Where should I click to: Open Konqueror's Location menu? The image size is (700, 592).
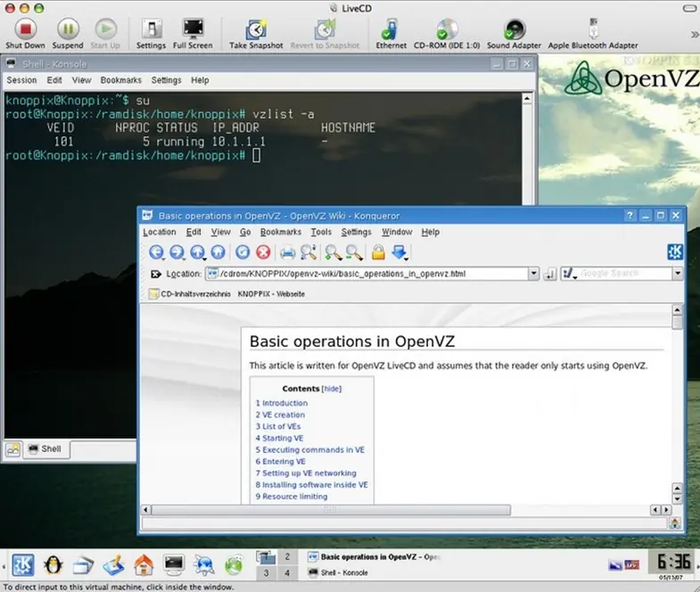(160, 232)
